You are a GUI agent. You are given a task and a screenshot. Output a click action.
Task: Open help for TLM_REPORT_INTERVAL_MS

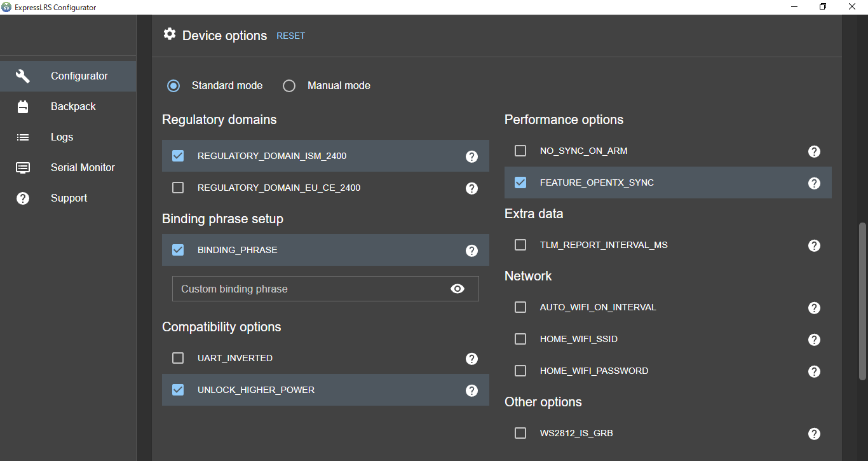point(814,245)
